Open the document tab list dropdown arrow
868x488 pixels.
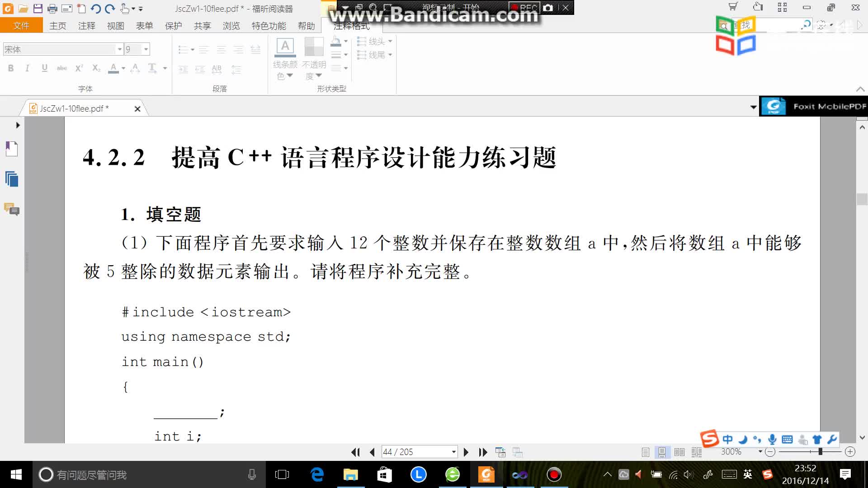pyautogui.click(x=753, y=107)
